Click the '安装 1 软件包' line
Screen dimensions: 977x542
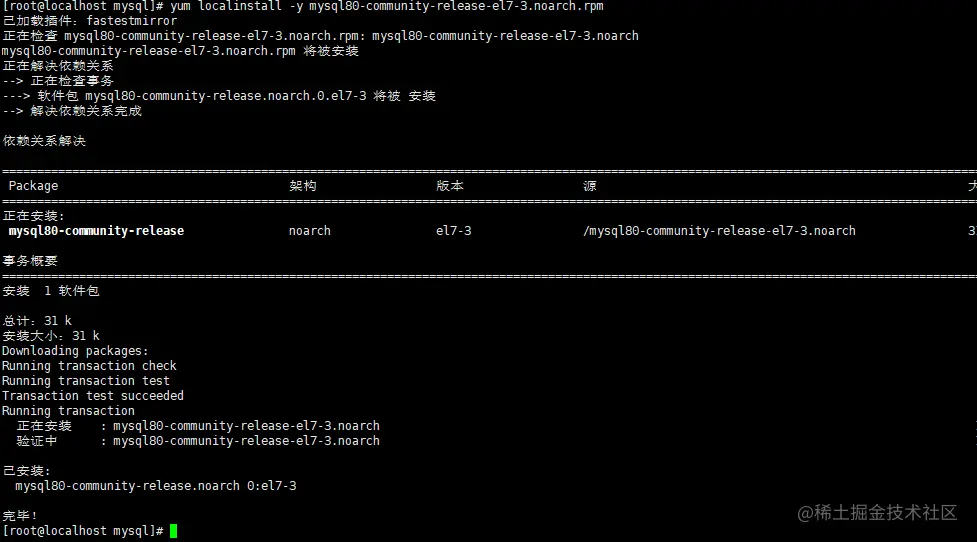(x=50, y=291)
